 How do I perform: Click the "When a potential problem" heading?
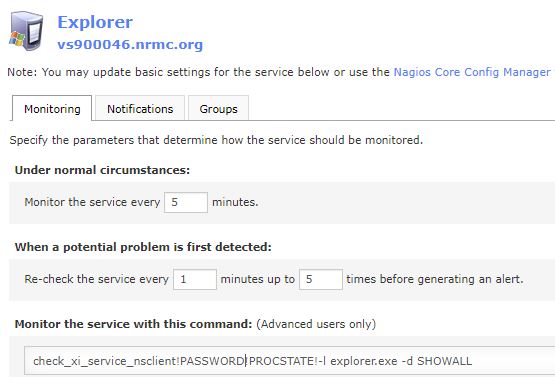point(143,247)
